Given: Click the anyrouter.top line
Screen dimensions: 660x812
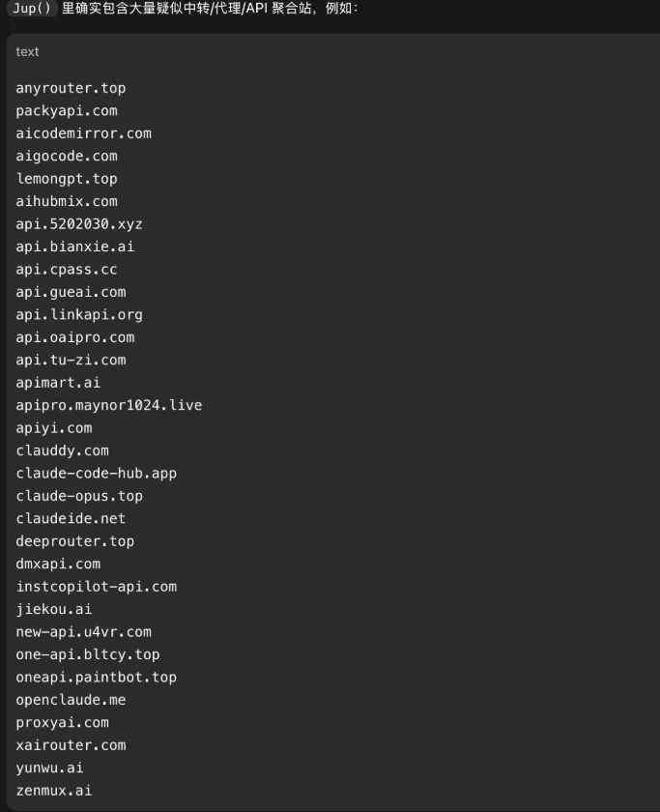Looking at the screenshot, I should (x=71, y=88).
